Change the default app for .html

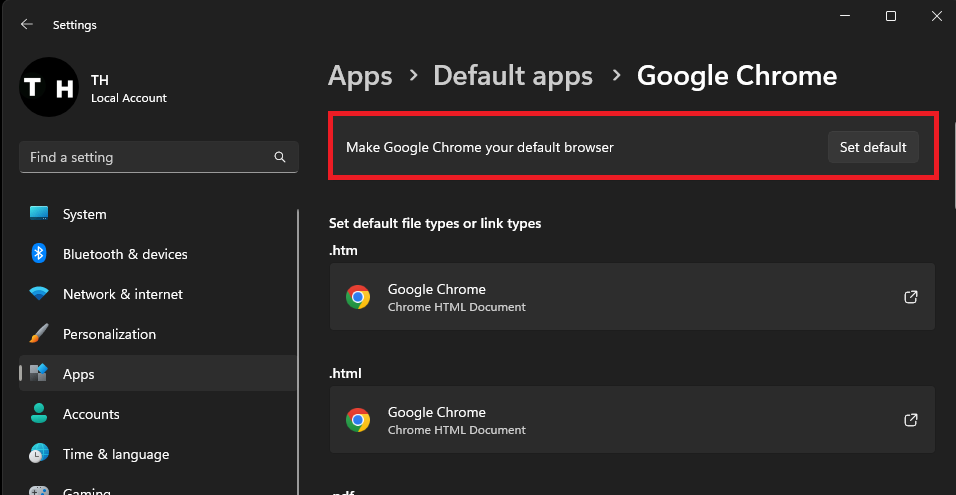coord(632,420)
